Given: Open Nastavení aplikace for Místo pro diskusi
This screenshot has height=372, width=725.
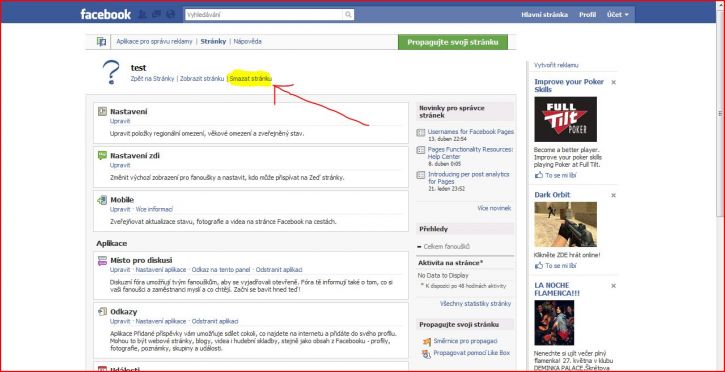Looking at the screenshot, I should coord(160,270).
